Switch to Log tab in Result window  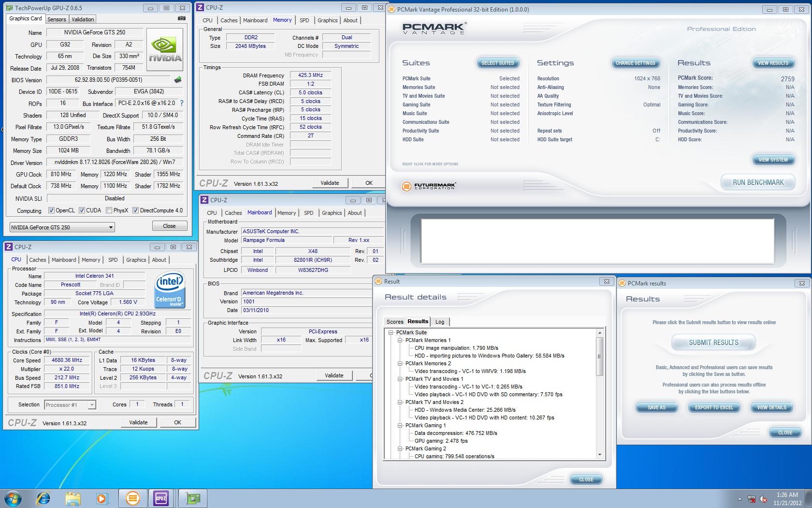click(x=440, y=322)
